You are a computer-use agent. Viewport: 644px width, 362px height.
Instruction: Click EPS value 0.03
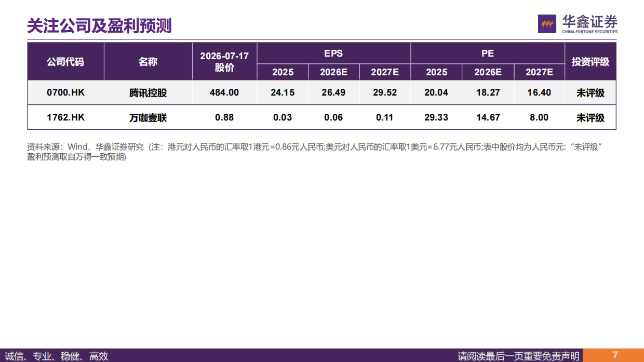(283, 117)
